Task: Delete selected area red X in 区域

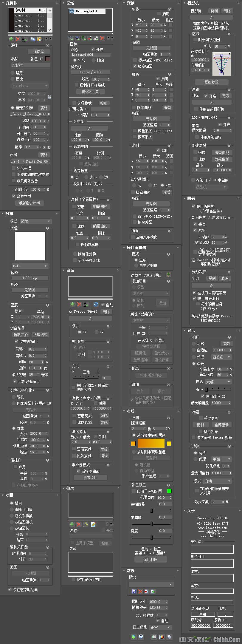Action: pyautogui.click(x=102, y=38)
